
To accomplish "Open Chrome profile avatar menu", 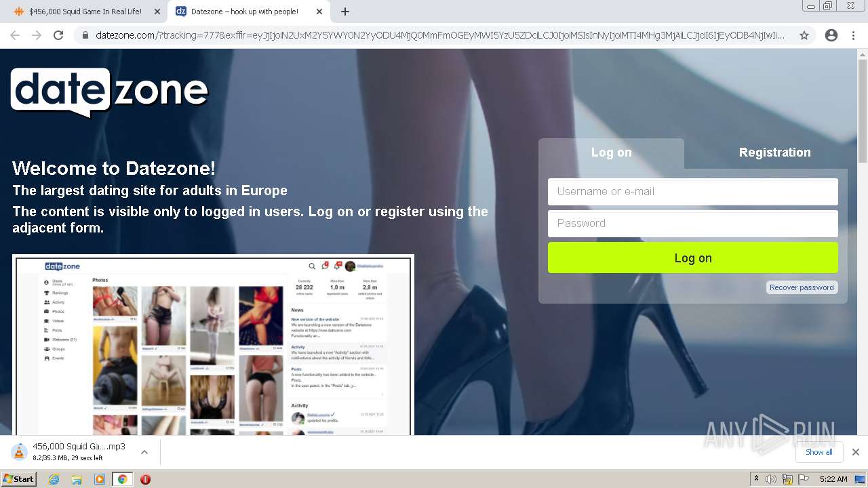I will click(x=831, y=35).
